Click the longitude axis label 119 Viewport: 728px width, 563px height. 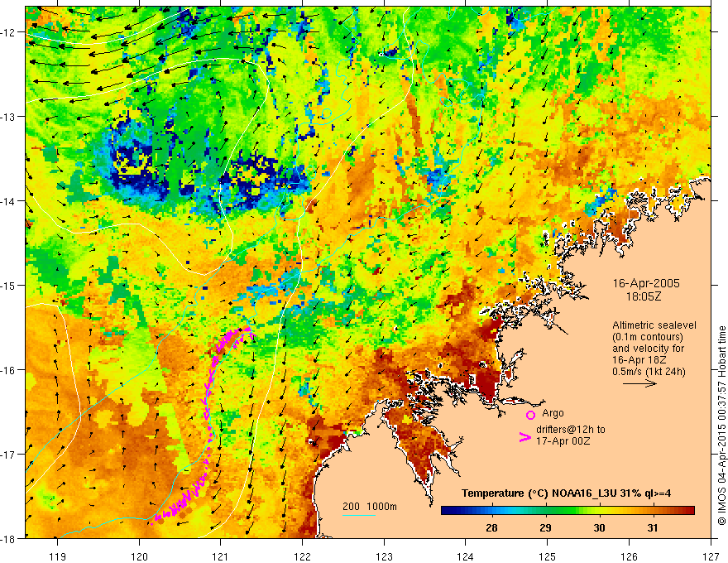point(58,556)
